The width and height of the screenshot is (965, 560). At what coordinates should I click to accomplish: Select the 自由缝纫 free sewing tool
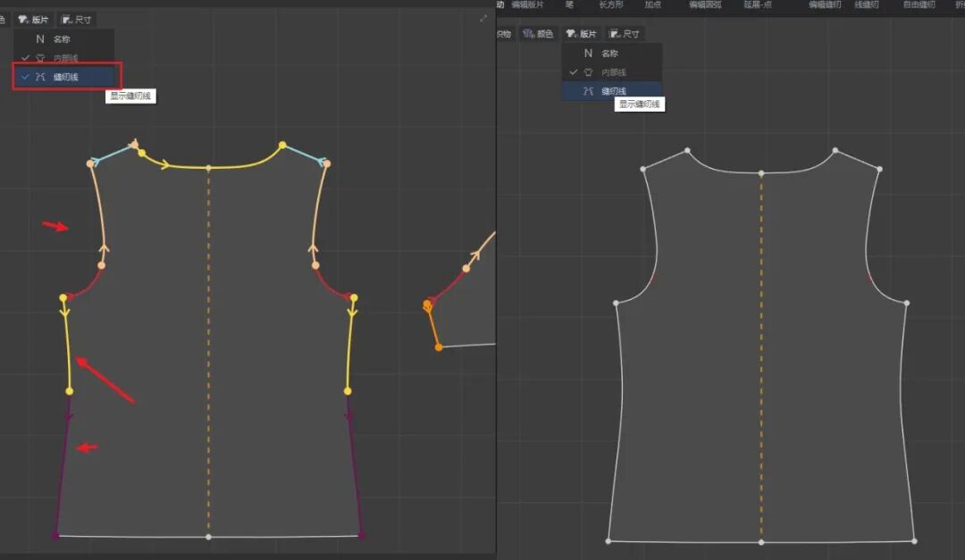click(919, 5)
